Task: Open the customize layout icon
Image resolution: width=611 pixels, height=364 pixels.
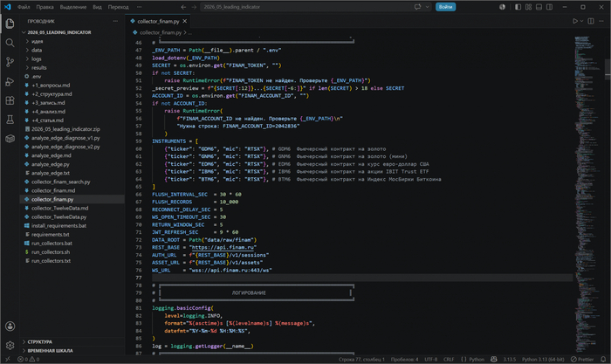Action: [528, 7]
